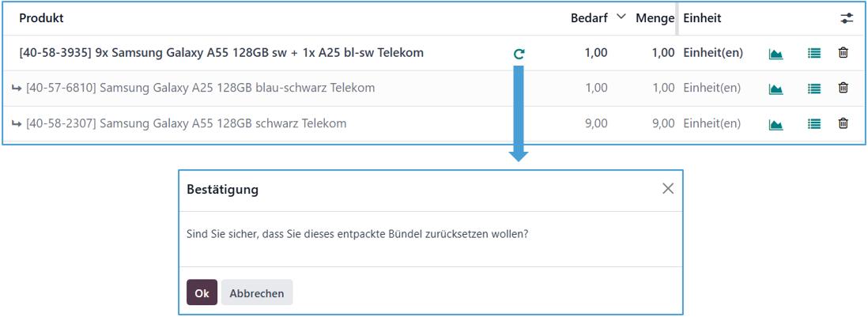Expand the Bedarf column sort arrow
Viewport: 868px width, 317px height.
(x=621, y=17)
